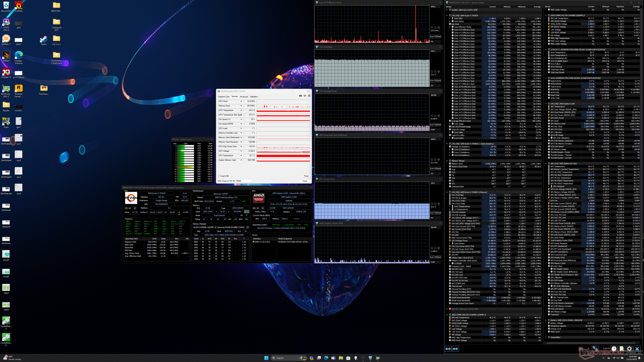
Task: Open the GPU-Z hamburger menu icon
Action: point(309,96)
